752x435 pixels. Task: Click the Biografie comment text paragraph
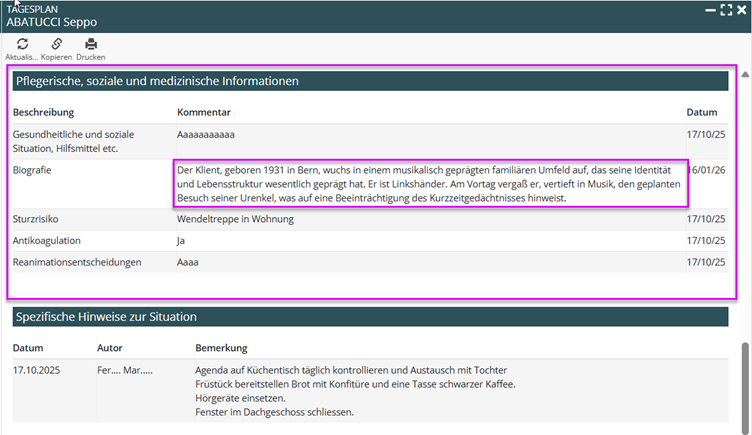click(430, 184)
